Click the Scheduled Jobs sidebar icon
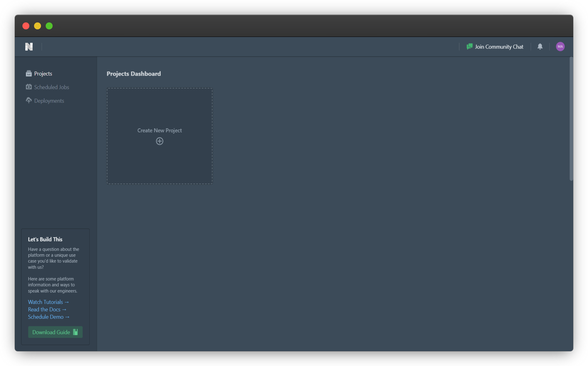 click(x=28, y=87)
